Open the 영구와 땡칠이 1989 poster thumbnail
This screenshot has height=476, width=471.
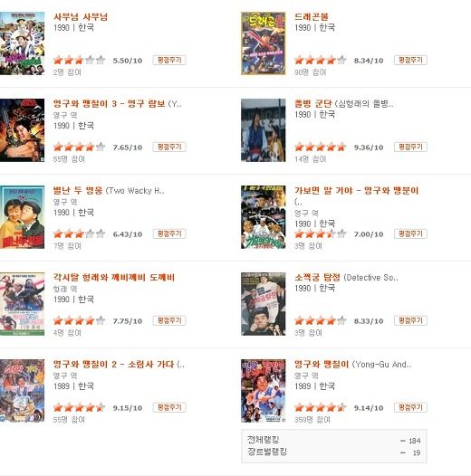[x=264, y=391]
